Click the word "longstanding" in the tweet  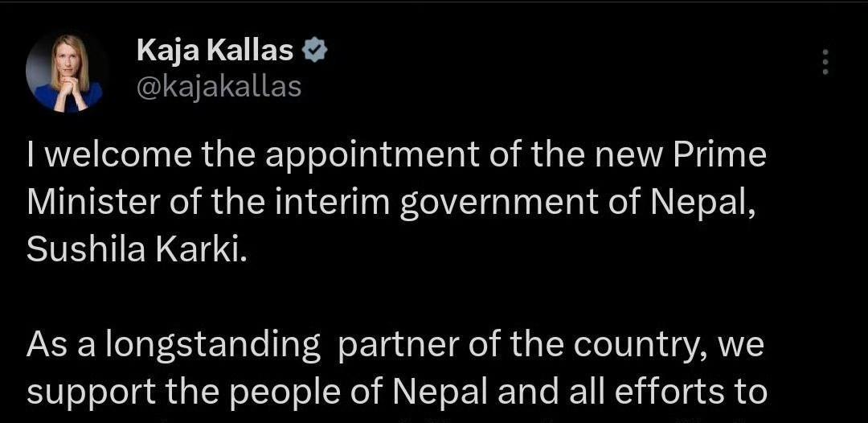pyautogui.click(x=212, y=345)
